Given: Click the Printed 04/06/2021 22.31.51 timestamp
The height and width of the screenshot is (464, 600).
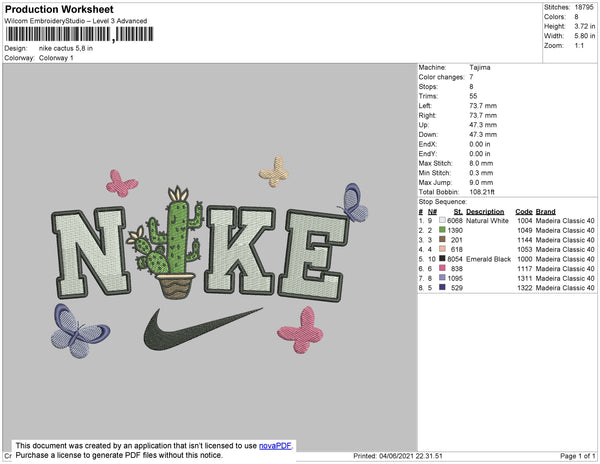Looking at the screenshot, I should pos(398,456).
